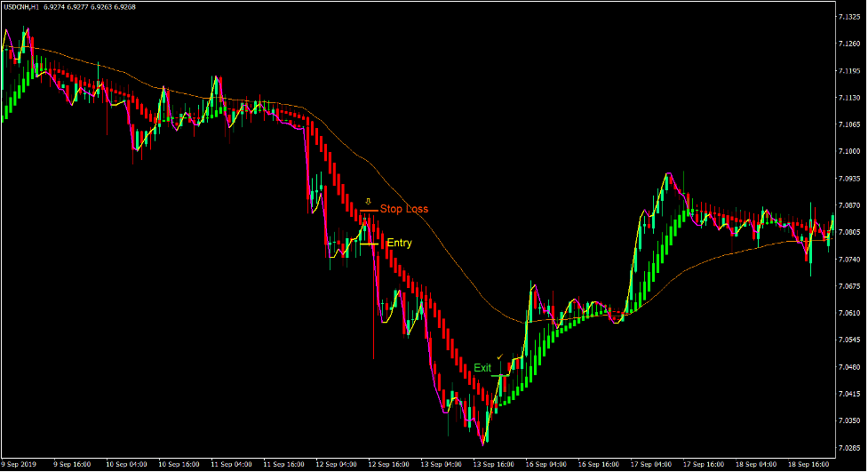Click the Stop Loss text label
Screen dimensions: 868x472
[404, 210]
